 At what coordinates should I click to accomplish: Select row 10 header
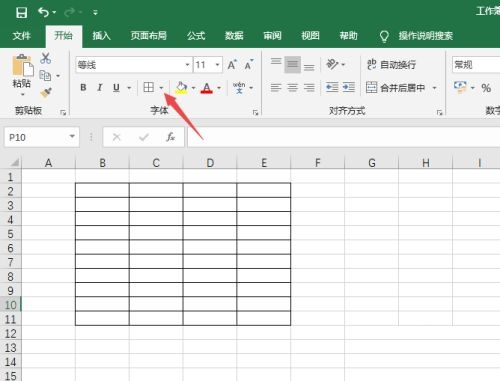tap(10, 305)
